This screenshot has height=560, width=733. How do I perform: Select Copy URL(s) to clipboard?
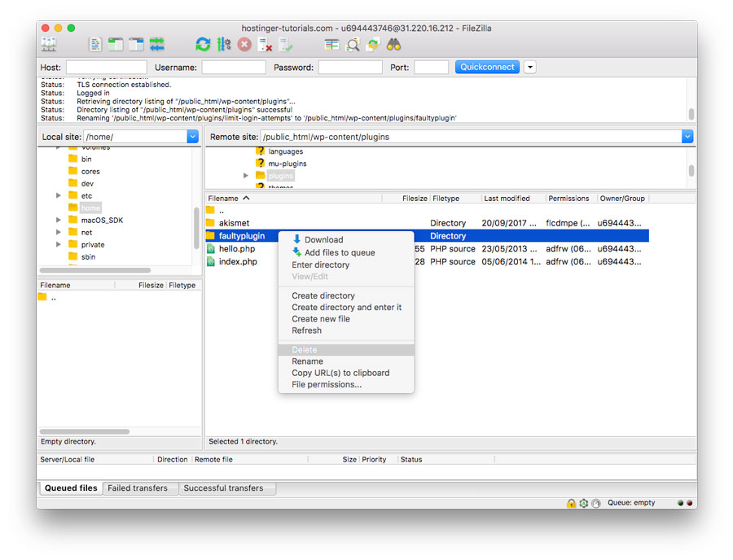[346, 373]
